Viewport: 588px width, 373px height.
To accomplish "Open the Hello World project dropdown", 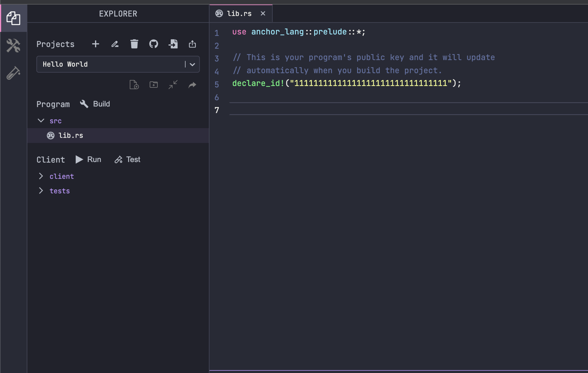I will point(118,64).
